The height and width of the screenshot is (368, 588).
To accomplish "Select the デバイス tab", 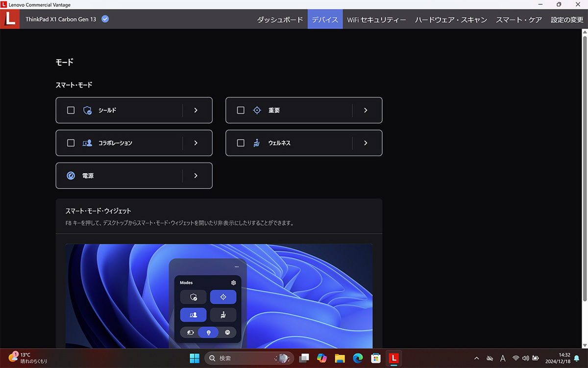I will [x=325, y=20].
